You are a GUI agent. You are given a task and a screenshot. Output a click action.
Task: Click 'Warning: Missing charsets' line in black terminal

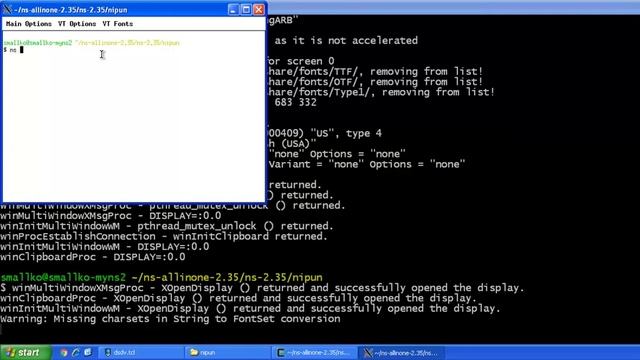170,319
